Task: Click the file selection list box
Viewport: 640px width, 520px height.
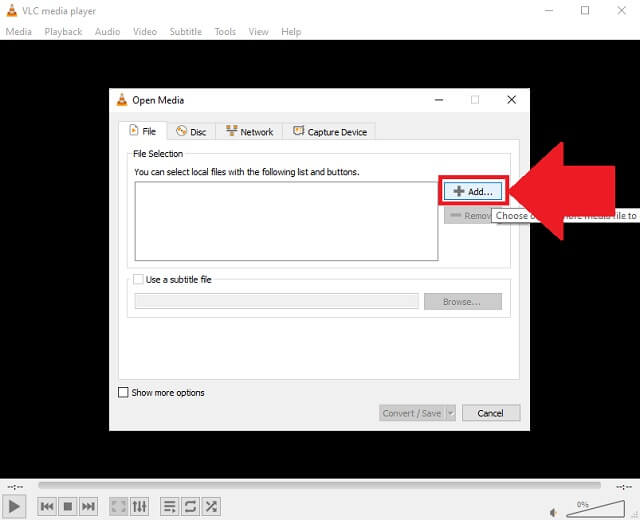Action: pyautogui.click(x=287, y=221)
